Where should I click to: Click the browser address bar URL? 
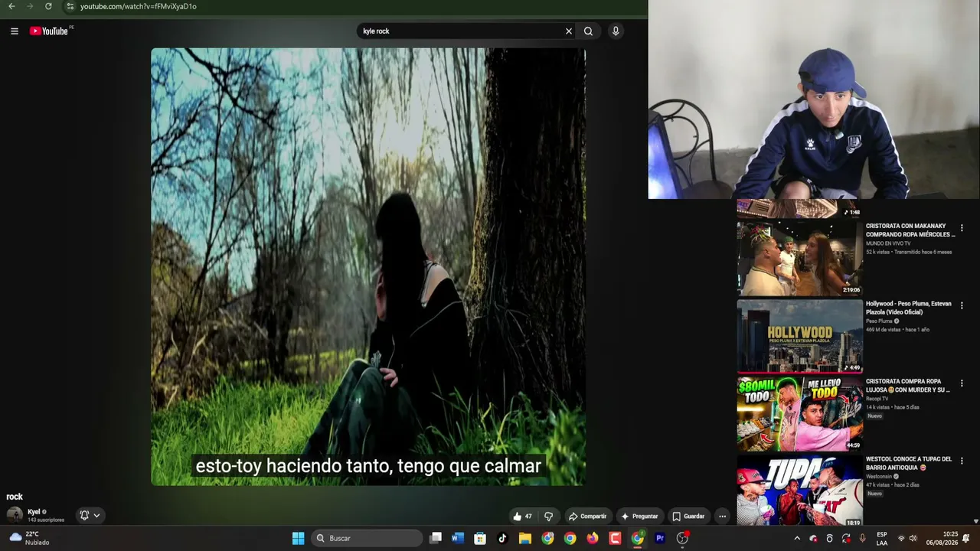click(x=139, y=6)
